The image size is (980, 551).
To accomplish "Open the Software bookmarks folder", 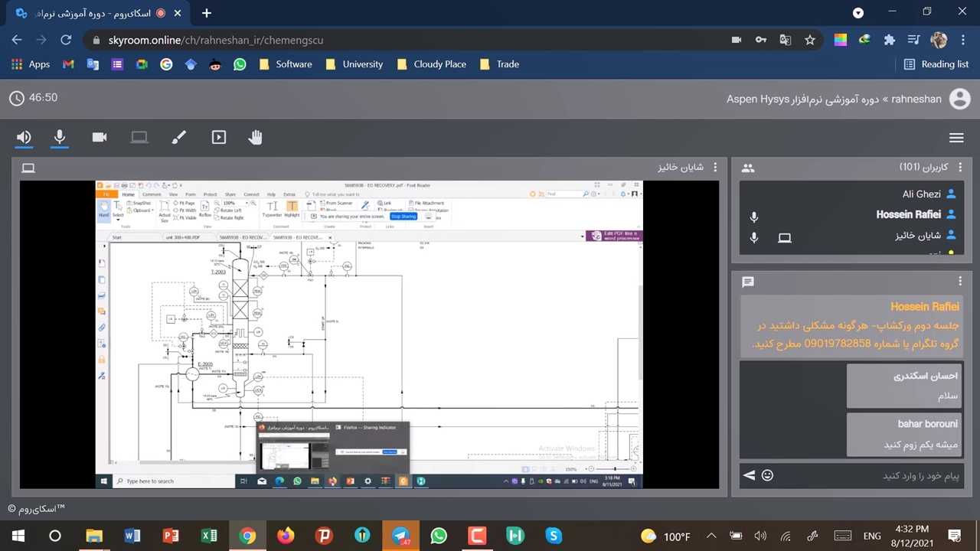I will (x=286, y=64).
